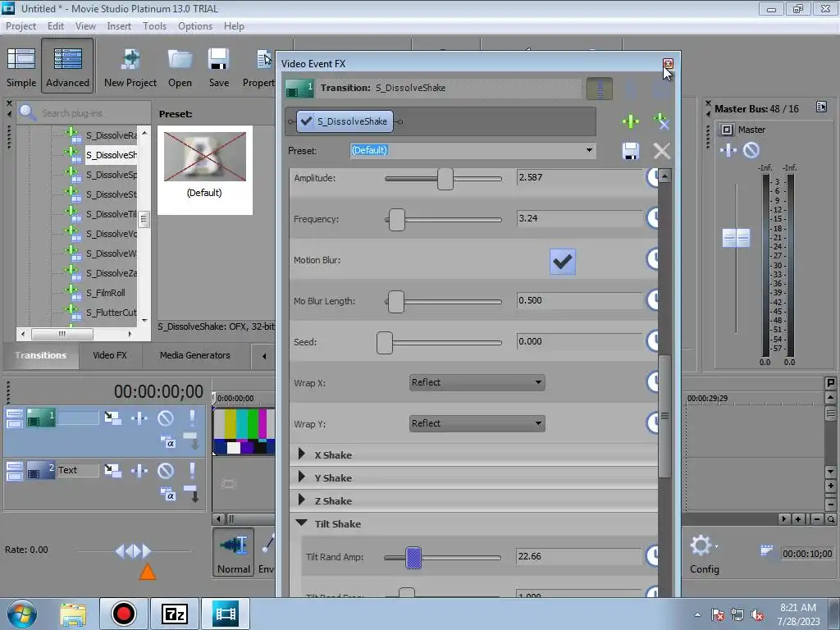This screenshot has width=840, height=630.
Task: Mute the Text track 2
Action: (x=166, y=470)
